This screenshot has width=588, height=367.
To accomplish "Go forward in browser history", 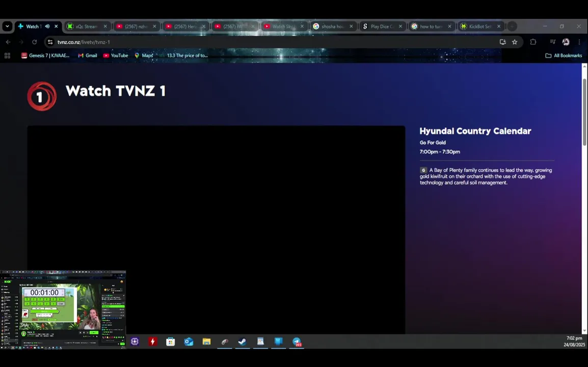I will coord(21,42).
